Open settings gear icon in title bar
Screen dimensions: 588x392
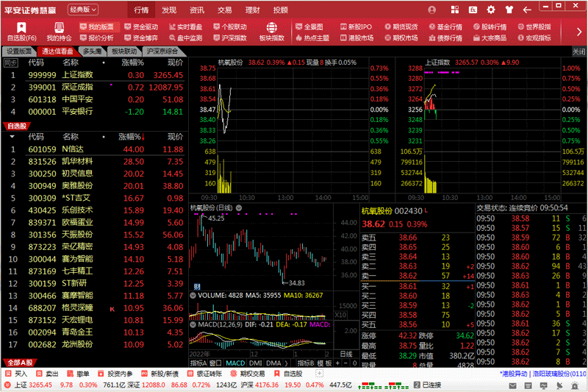[x=491, y=10]
